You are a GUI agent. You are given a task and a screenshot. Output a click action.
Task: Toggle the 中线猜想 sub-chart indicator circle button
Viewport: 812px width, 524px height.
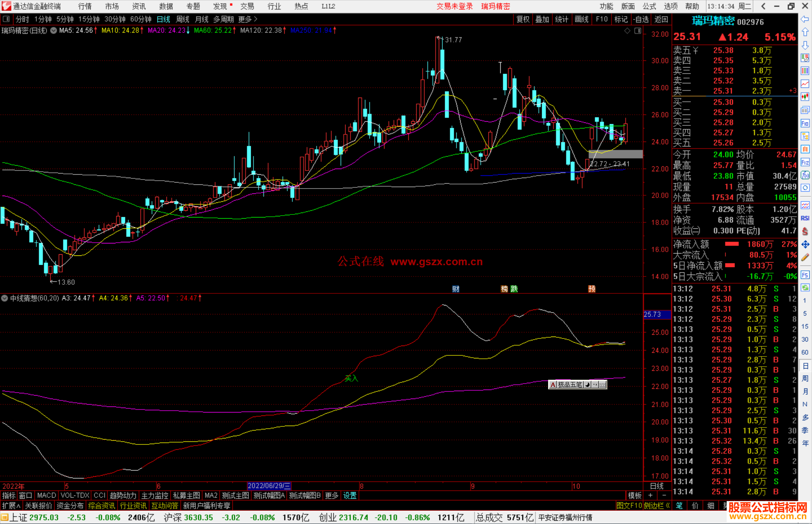[x=5, y=298]
